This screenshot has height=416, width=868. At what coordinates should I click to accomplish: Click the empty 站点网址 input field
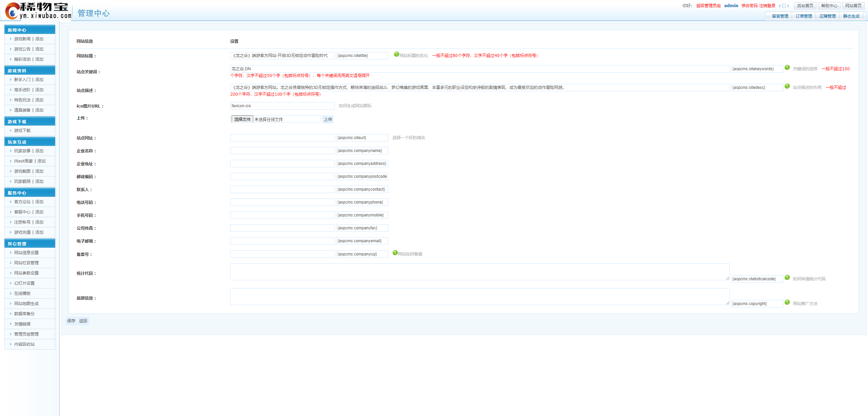pos(282,138)
